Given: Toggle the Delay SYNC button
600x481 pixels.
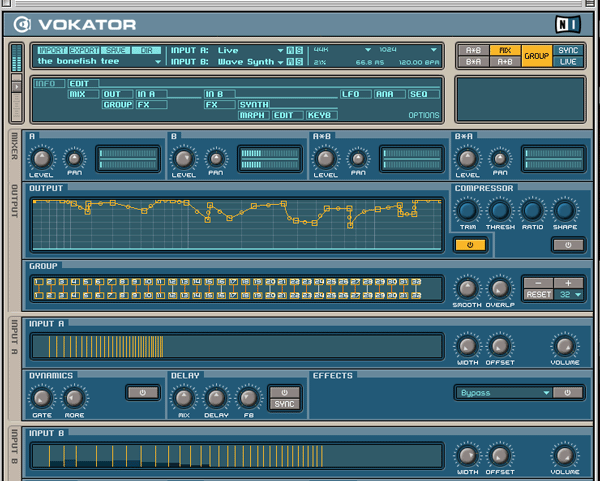Looking at the screenshot, I should (x=285, y=404).
